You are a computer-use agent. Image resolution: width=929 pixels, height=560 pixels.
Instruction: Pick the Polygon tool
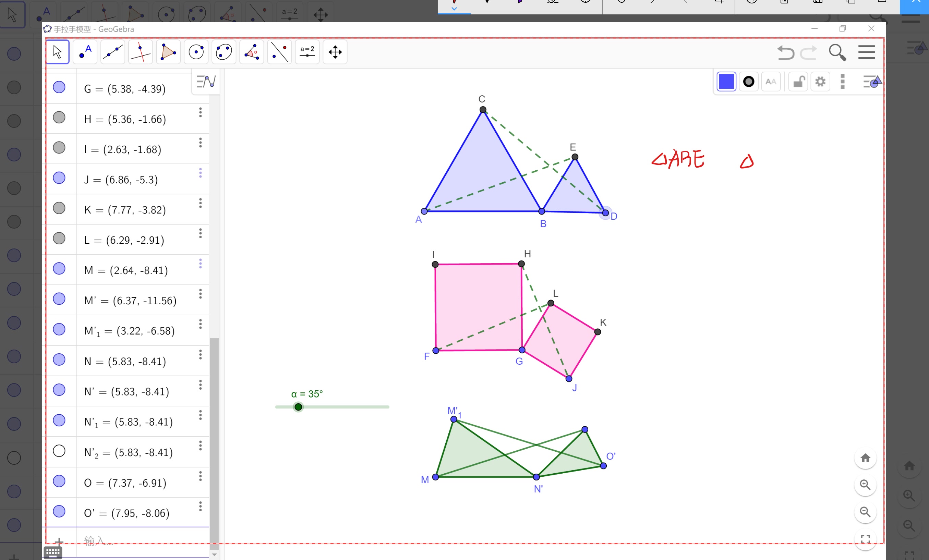(x=168, y=52)
